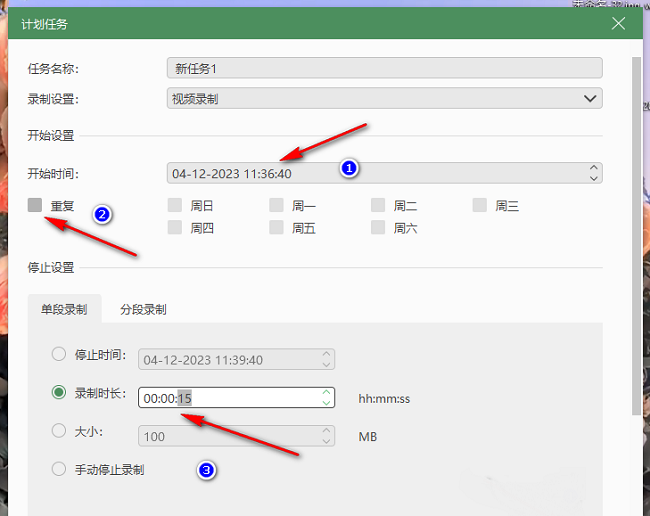This screenshot has height=516, width=650.
Task: Close the 计划任务 dialog
Action: pos(619,23)
